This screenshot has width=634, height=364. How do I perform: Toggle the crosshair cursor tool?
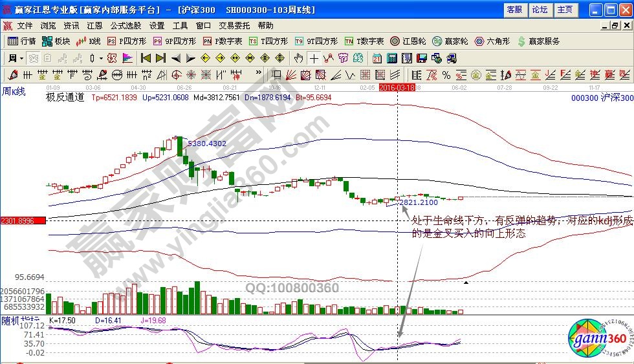(314, 58)
